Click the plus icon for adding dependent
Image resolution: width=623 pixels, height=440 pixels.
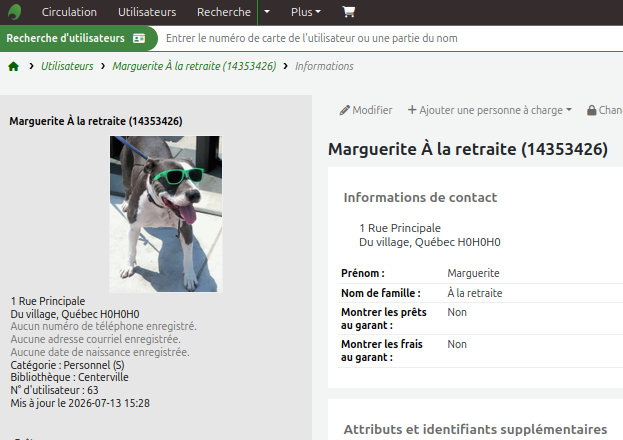pyautogui.click(x=412, y=110)
